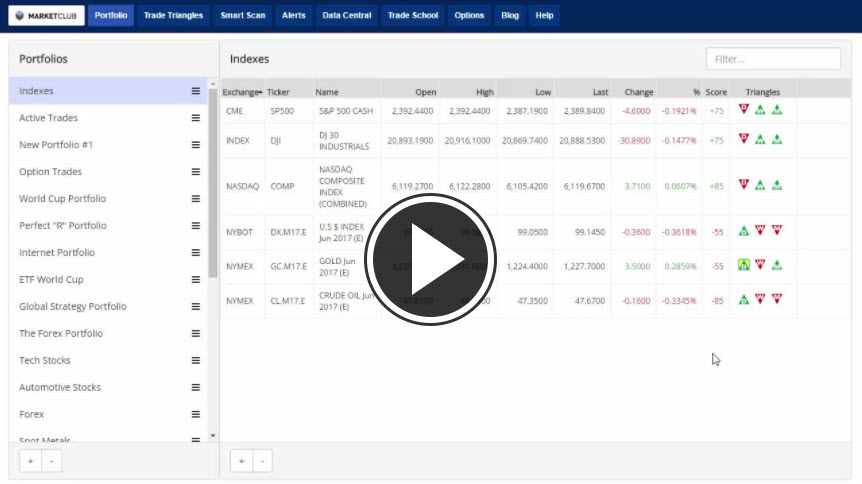This screenshot has width=862, height=484.
Task: Open the Smart Scan tab
Action: tap(243, 16)
